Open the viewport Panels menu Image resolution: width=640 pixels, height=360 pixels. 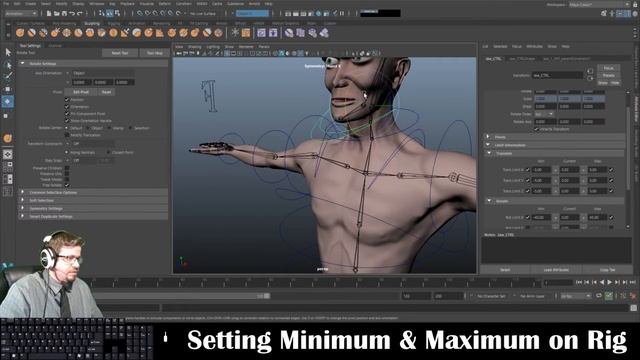click(264, 47)
